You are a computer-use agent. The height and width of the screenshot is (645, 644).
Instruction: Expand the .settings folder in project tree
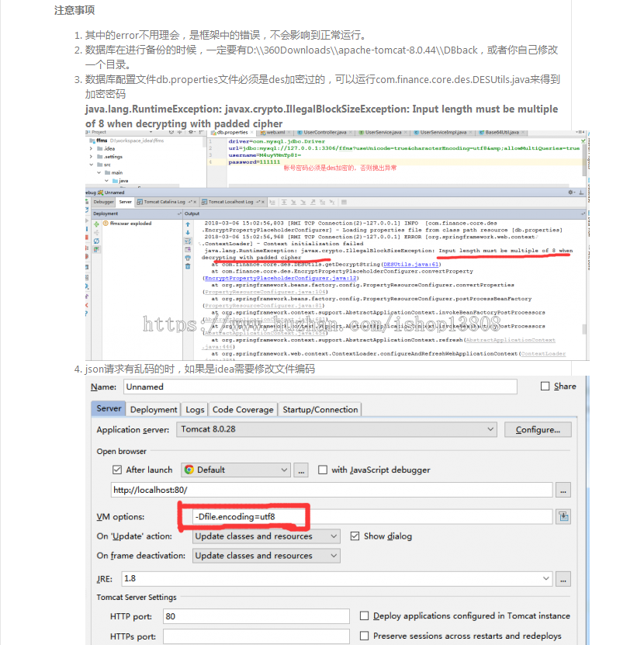91,157
